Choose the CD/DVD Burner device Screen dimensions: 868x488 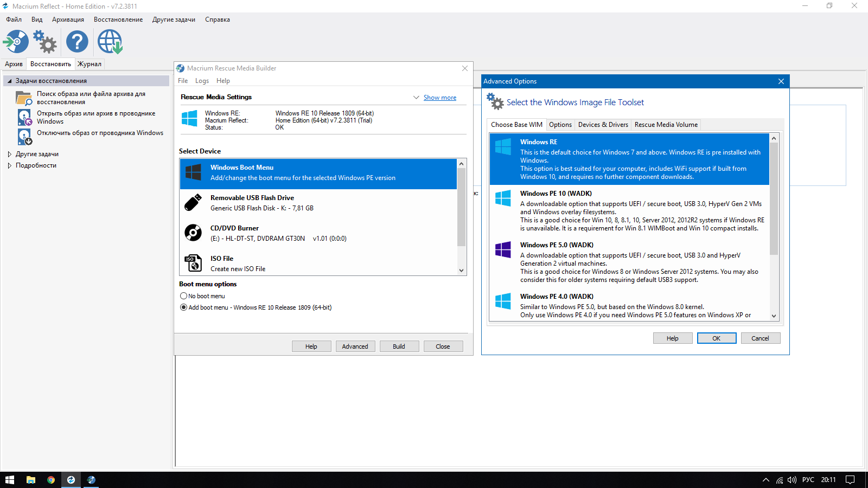click(318, 233)
